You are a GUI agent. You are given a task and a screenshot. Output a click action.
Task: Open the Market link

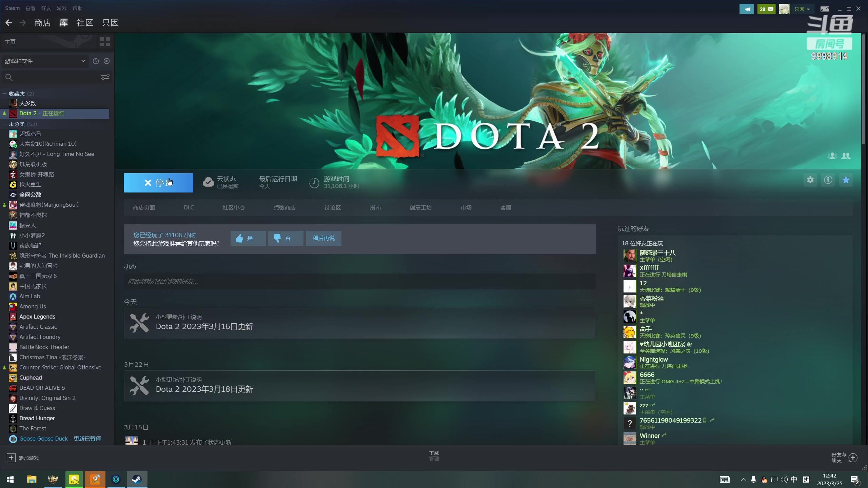click(466, 207)
